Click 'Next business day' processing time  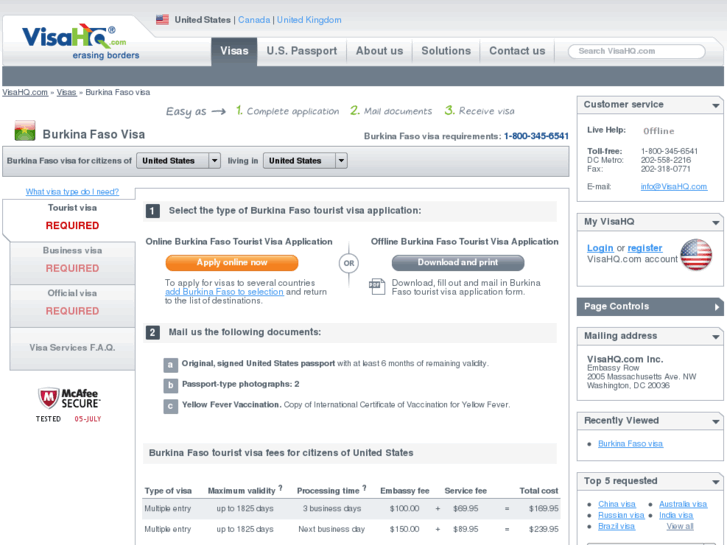(332, 529)
